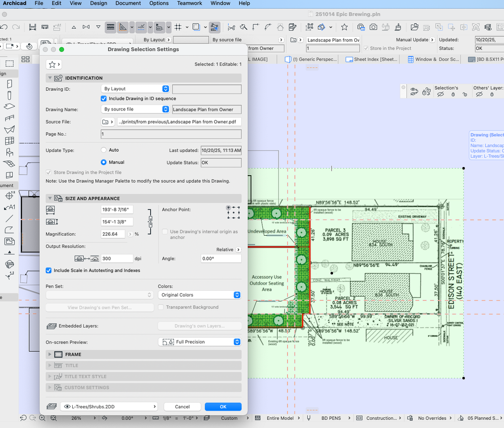Uncheck Include Drawing in ID sequence
This screenshot has height=428, width=504.
(104, 98)
